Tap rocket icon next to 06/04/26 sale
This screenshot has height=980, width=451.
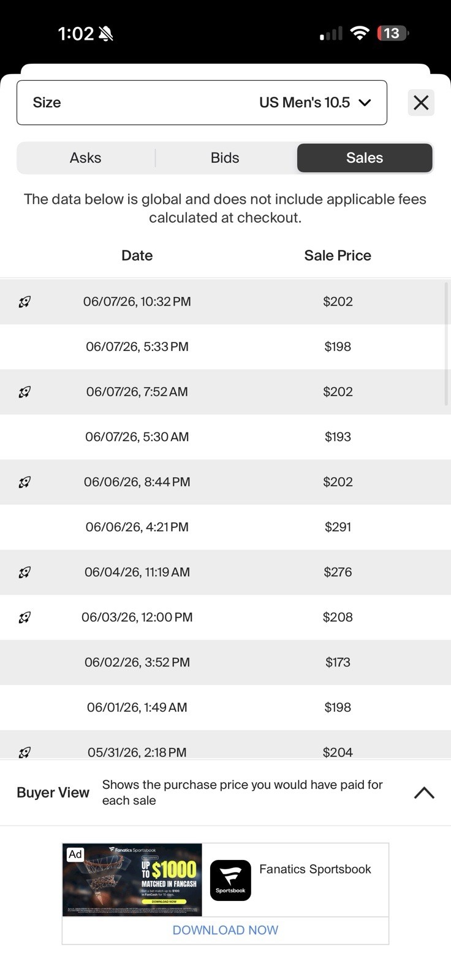point(25,572)
